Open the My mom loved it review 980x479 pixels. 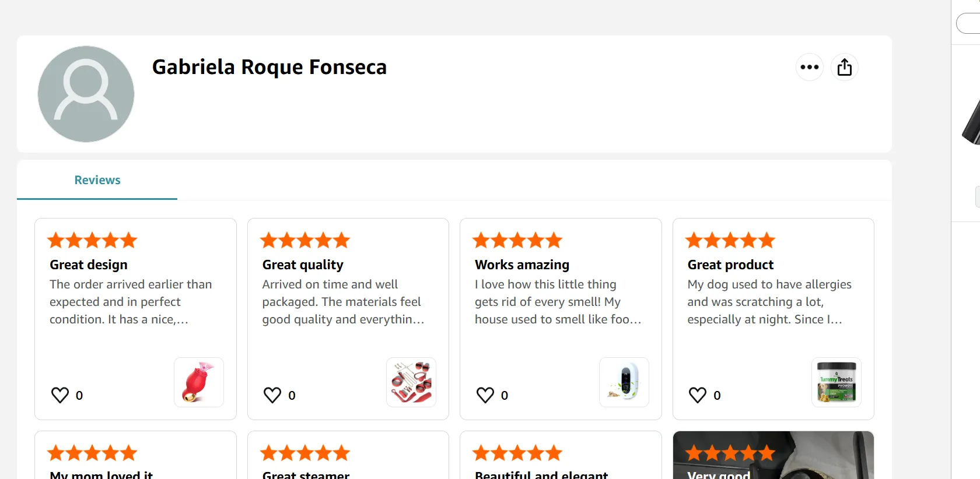[x=101, y=474]
